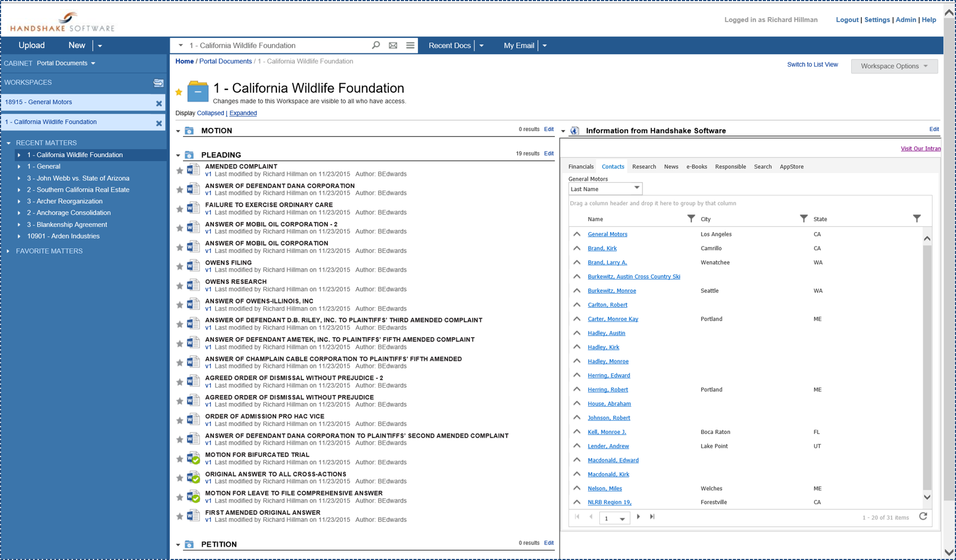Screen dimensions: 956x560
Task: Collapse the PLEADING section
Action: tap(178, 155)
